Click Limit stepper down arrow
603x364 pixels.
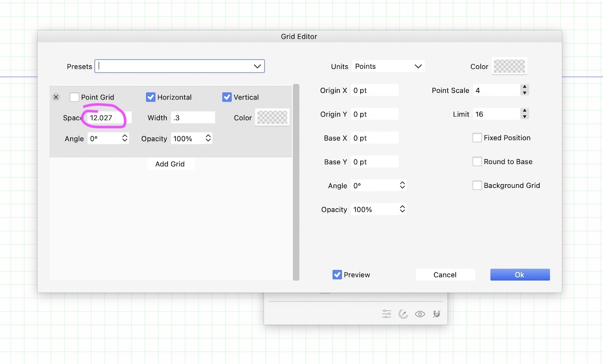525,117
